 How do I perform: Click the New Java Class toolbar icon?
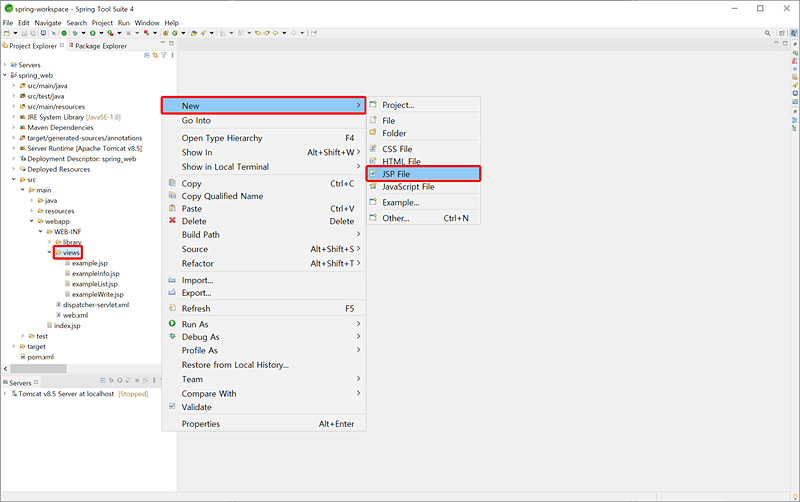175,33
